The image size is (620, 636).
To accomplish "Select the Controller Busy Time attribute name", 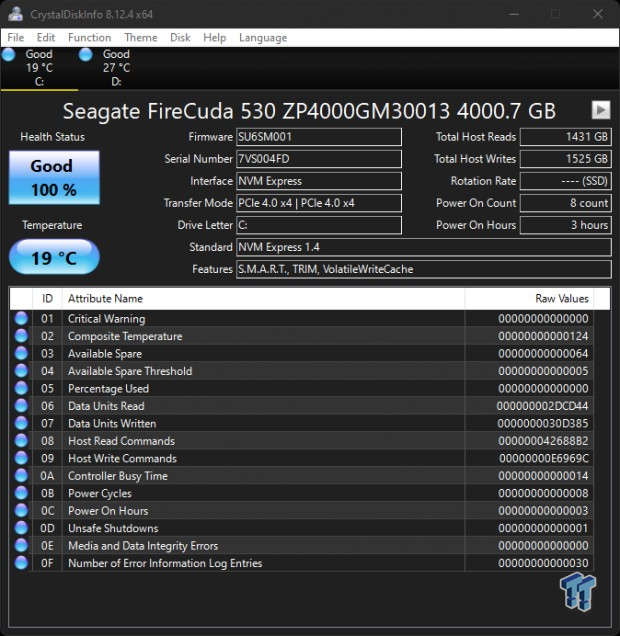I will tap(118, 476).
